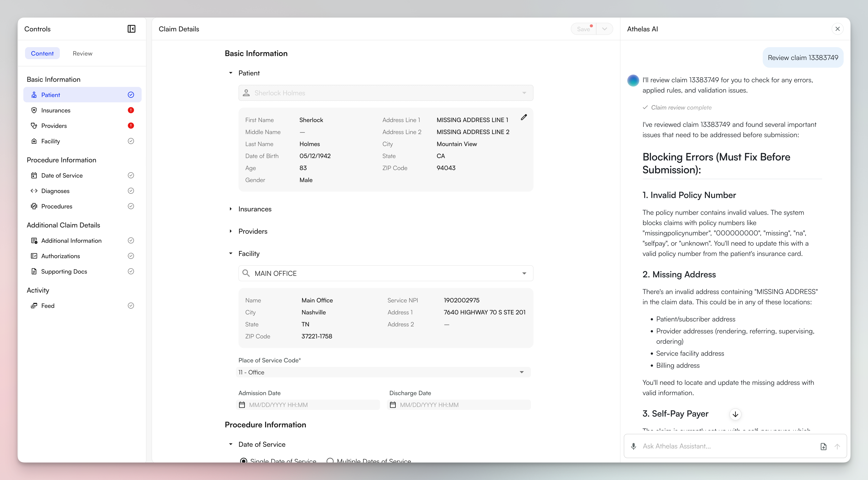
Task: Select Multiple Dates of Service radio
Action: (x=330, y=460)
